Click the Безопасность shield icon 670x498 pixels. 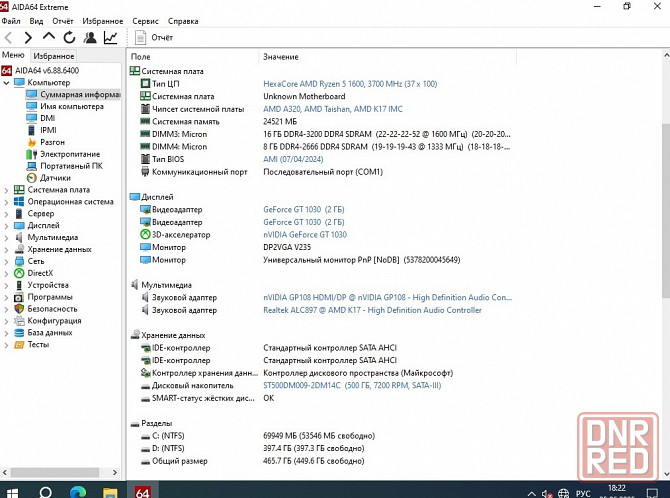pyautogui.click(x=19, y=309)
